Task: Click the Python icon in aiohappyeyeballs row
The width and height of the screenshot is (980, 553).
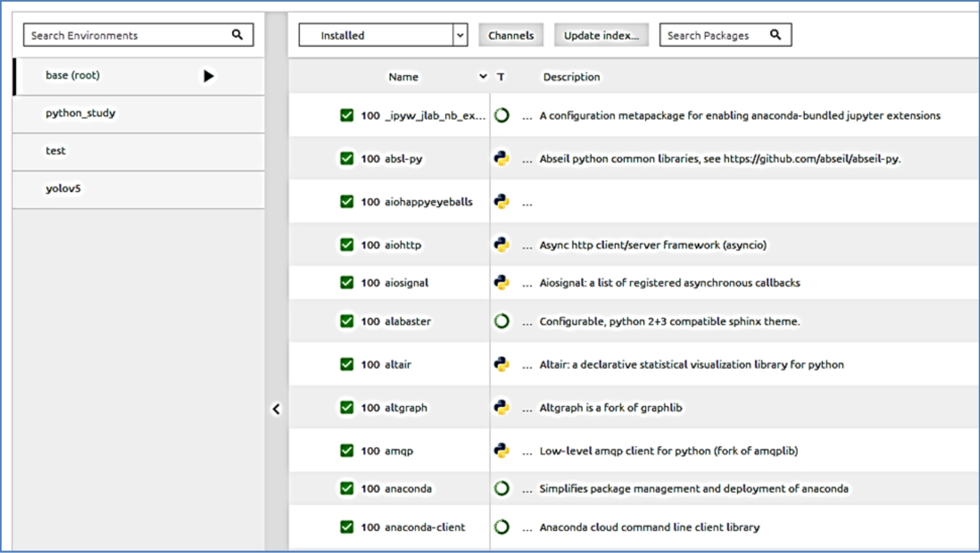Action: (501, 201)
